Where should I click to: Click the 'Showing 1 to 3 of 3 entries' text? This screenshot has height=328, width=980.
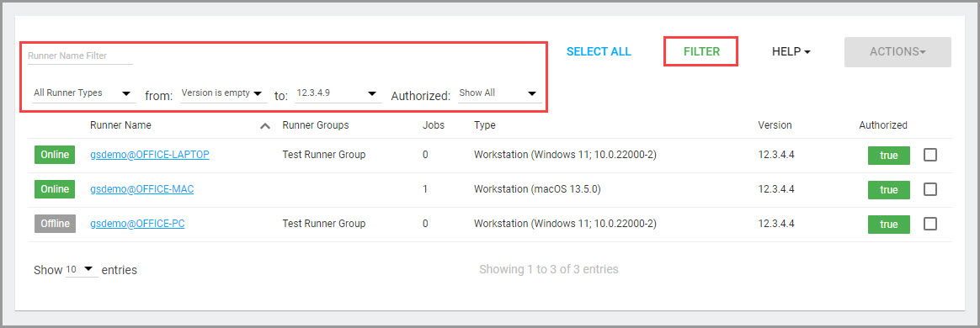pyautogui.click(x=549, y=269)
